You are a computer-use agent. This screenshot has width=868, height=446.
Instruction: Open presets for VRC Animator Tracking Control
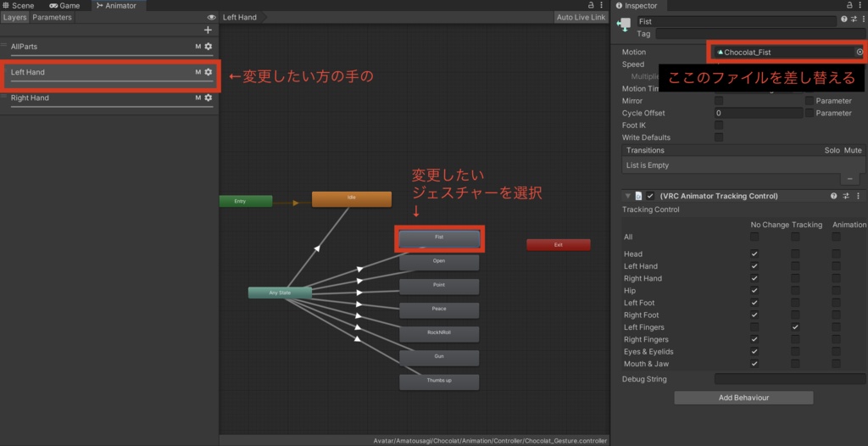(846, 196)
